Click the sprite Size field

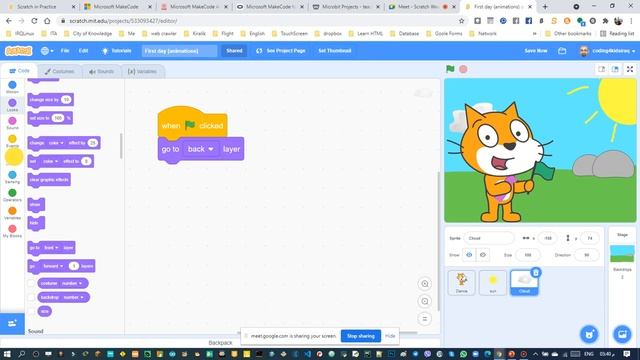click(528, 255)
